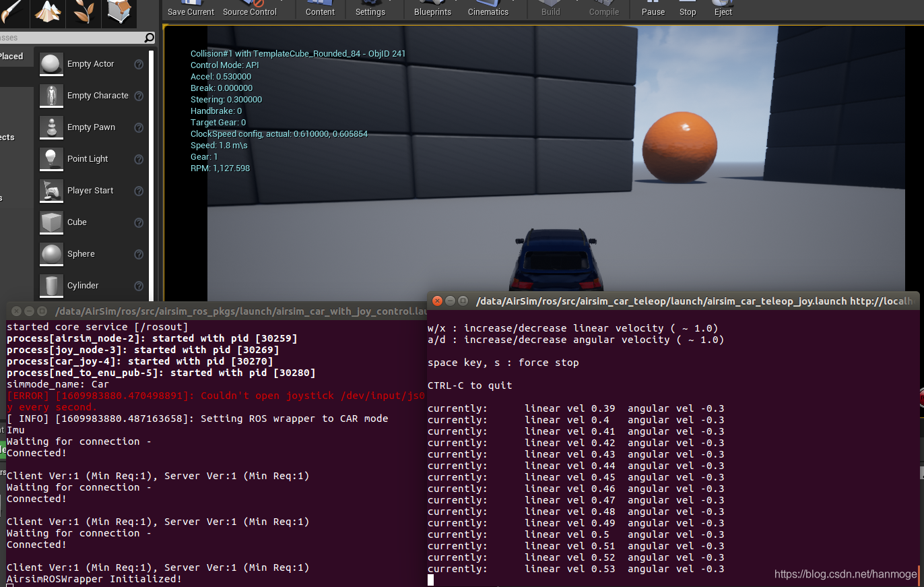Maximize the airsim_car_with_joy_control terminal
The image size is (924, 587).
tap(42, 311)
